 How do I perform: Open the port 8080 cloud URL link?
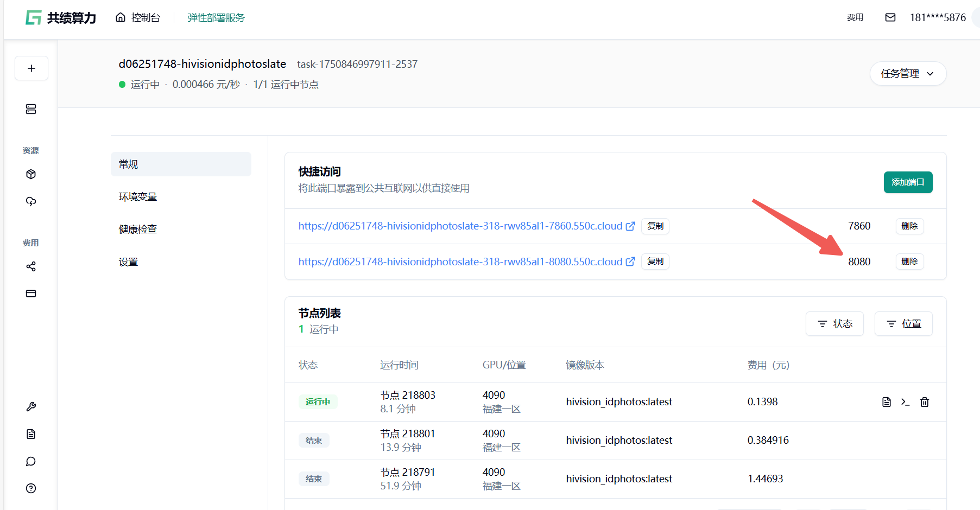tap(460, 262)
